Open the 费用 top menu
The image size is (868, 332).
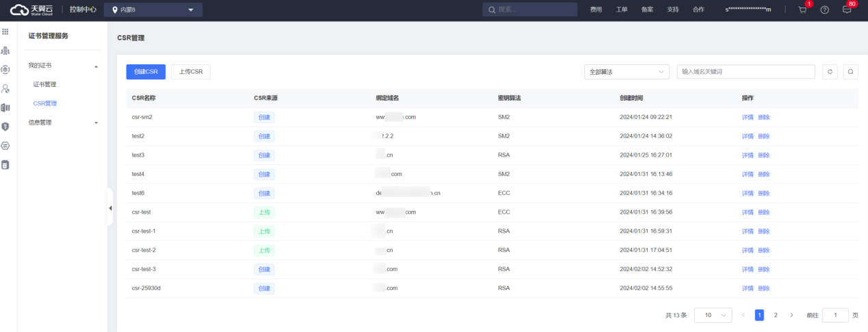596,10
